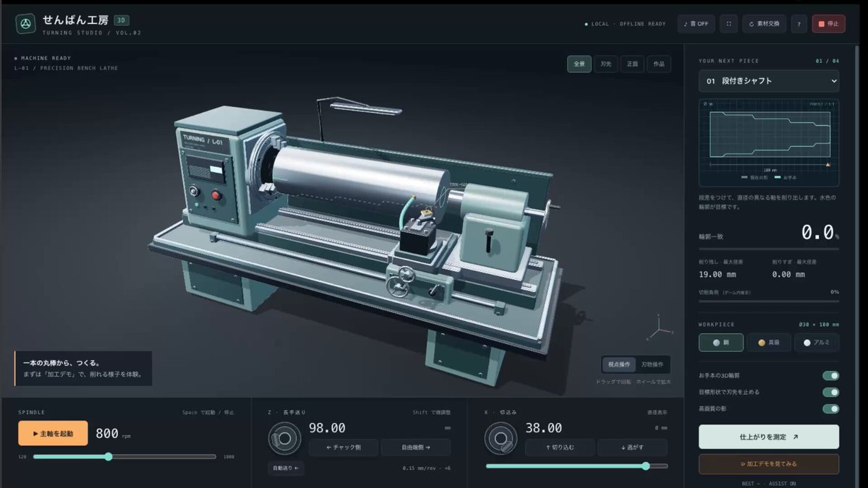Select 視点操作 viewpoint control mode
Image resolution: width=868 pixels, height=488 pixels.
pyautogui.click(x=618, y=364)
